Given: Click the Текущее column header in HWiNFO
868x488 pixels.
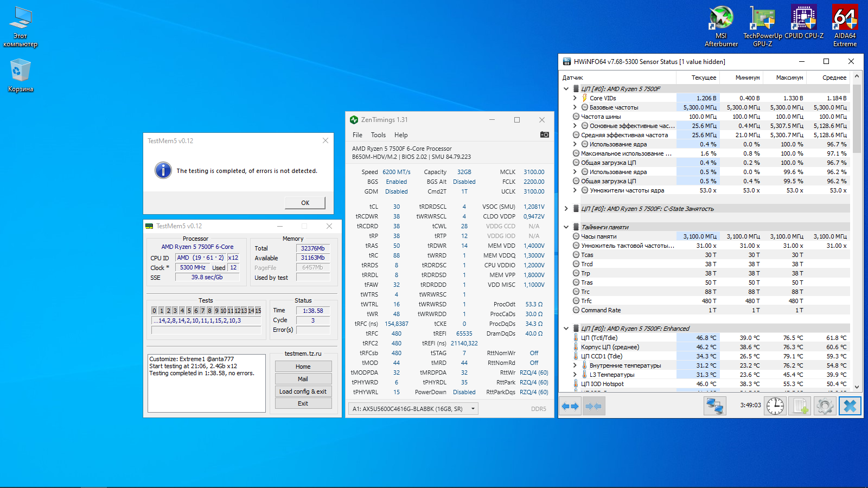Looking at the screenshot, I should (698, 78).
